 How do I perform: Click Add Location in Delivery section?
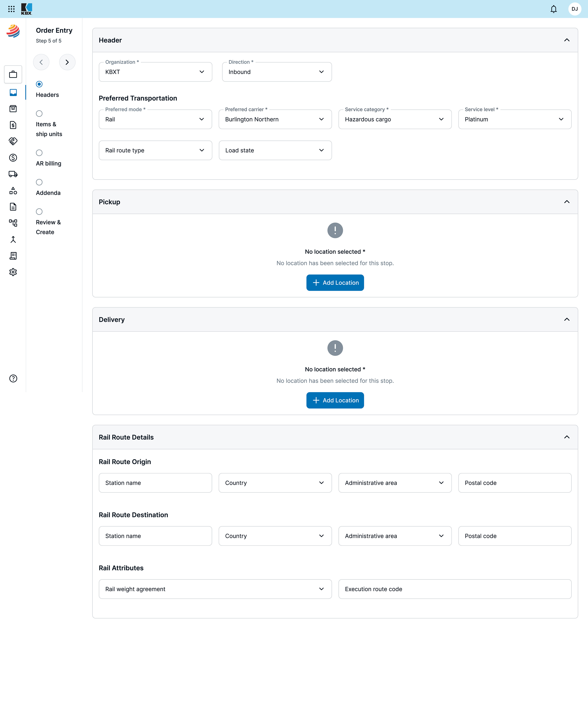pos(335,400)
